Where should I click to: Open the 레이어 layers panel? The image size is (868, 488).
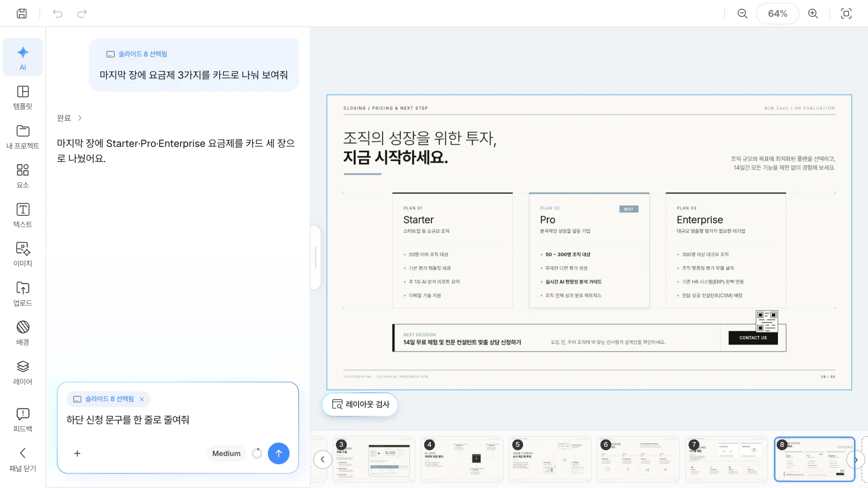tap(23, 373)
